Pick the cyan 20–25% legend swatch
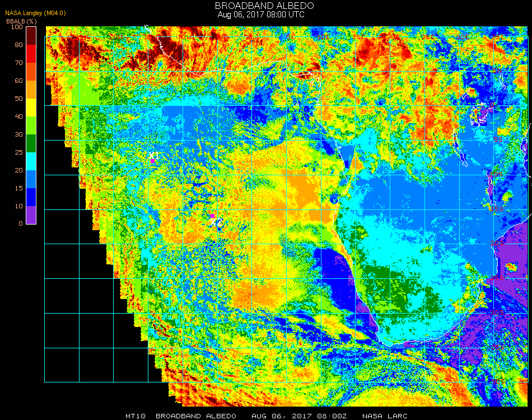Screen dimensions: 532x420 31,161
